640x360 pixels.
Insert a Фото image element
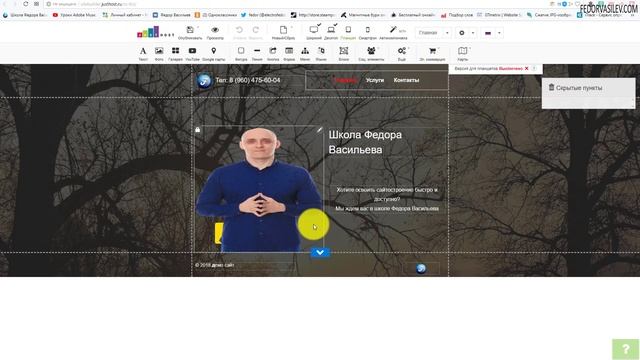click(x=159, y=51)
